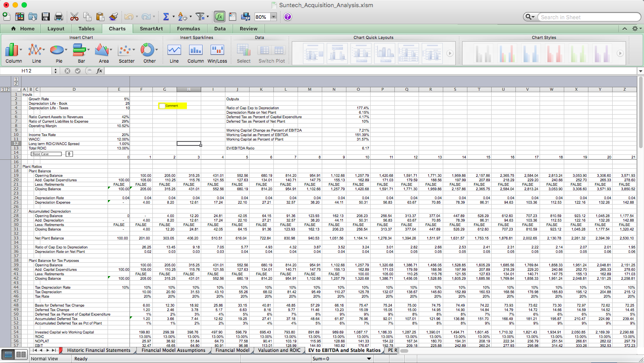Click the Select button in the Data group
This screenshot has width=644, height=363.
click(243, 51)
